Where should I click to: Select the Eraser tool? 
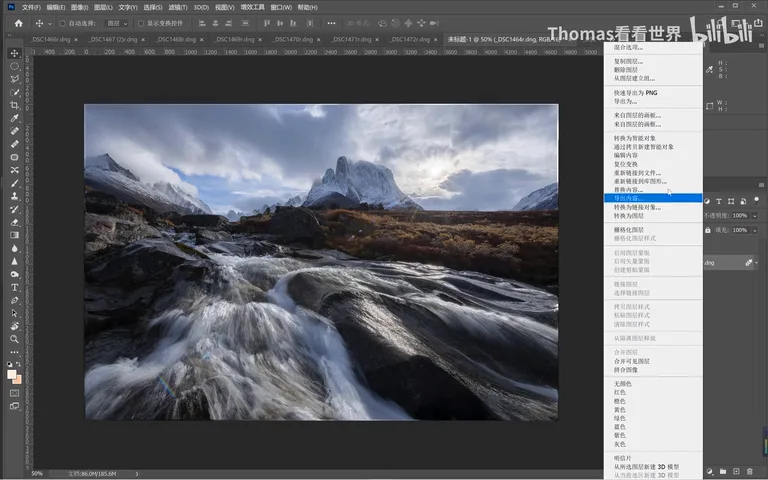tap(15, 222)
